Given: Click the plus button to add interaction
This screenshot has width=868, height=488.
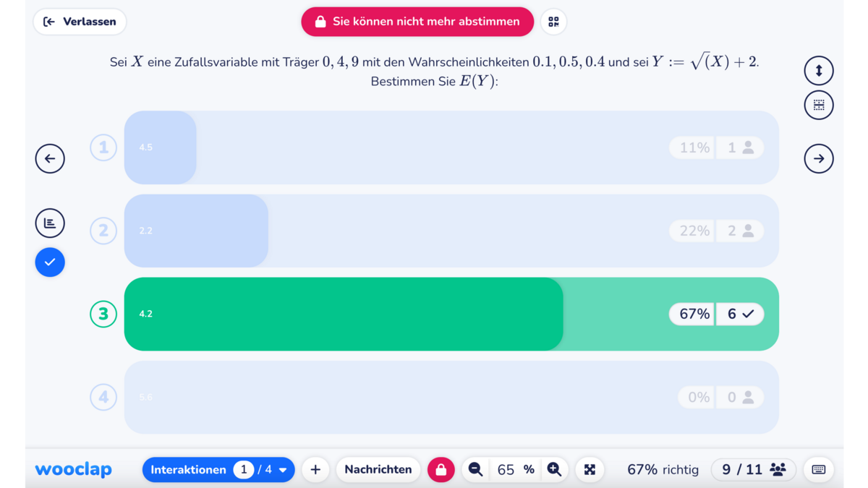Looking at the screenshot, I should pos(315,469).
